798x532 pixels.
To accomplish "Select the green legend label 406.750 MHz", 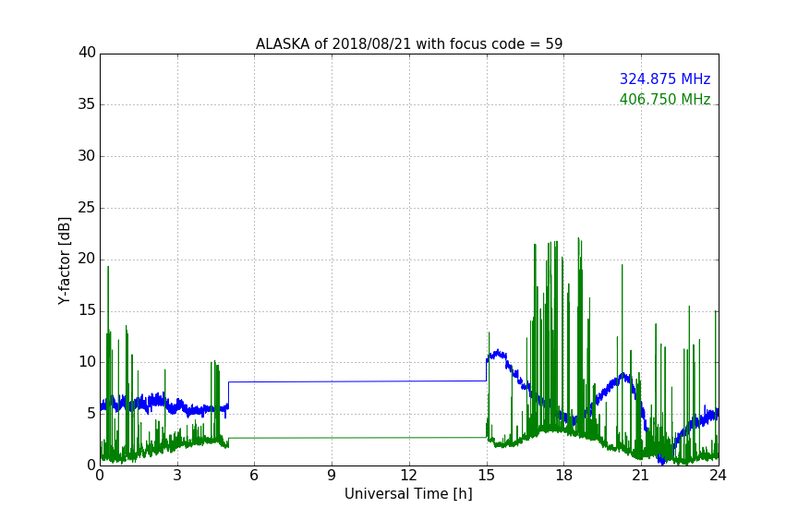I will 665,99.
